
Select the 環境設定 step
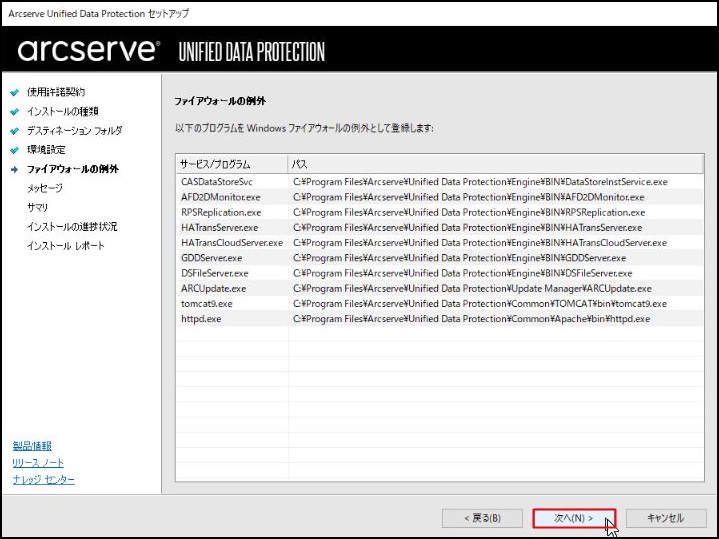click(x=46, y=150)
